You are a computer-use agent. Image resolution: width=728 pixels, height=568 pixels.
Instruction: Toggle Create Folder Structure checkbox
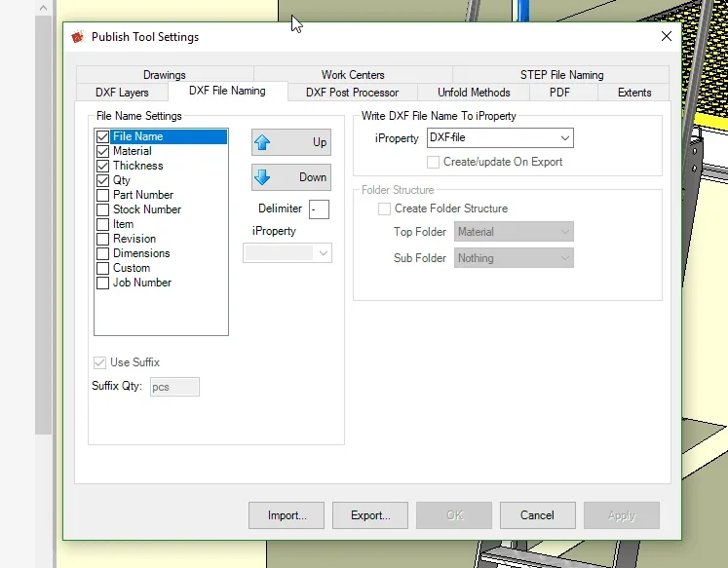coord(384,208)
